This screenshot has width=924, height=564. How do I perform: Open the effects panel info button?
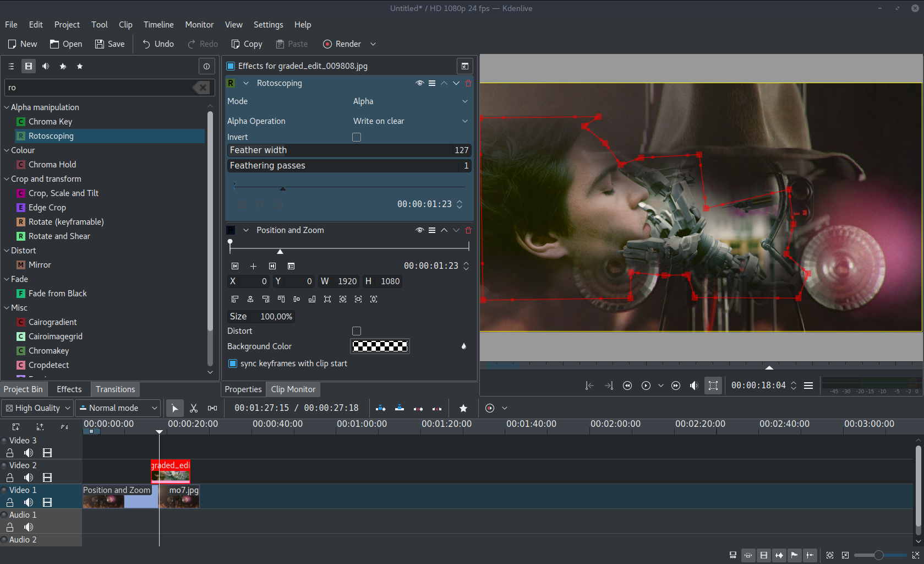pyautogui.click(x=206, y=66)
